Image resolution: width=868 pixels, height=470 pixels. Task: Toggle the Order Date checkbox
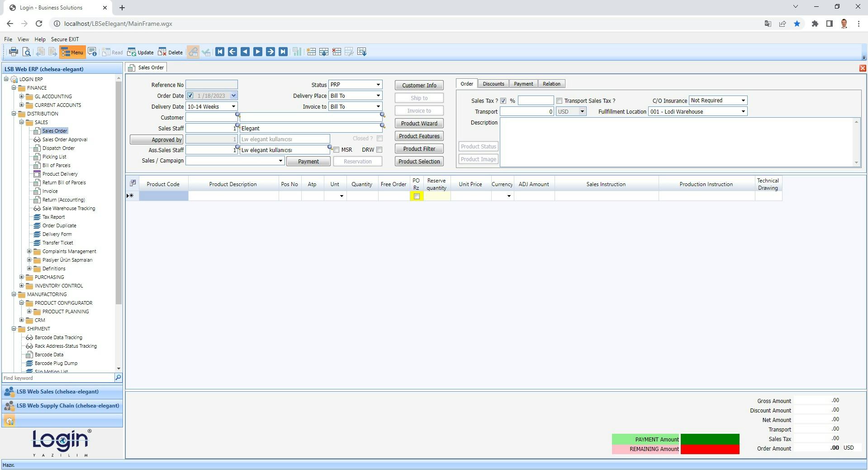(x=190, y=95)
